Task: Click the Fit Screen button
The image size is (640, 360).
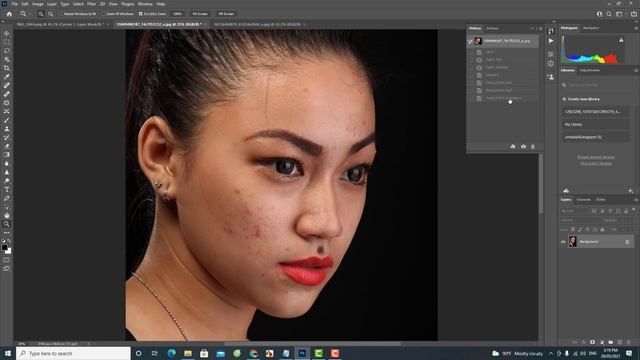Action: [x=200, y=14]
